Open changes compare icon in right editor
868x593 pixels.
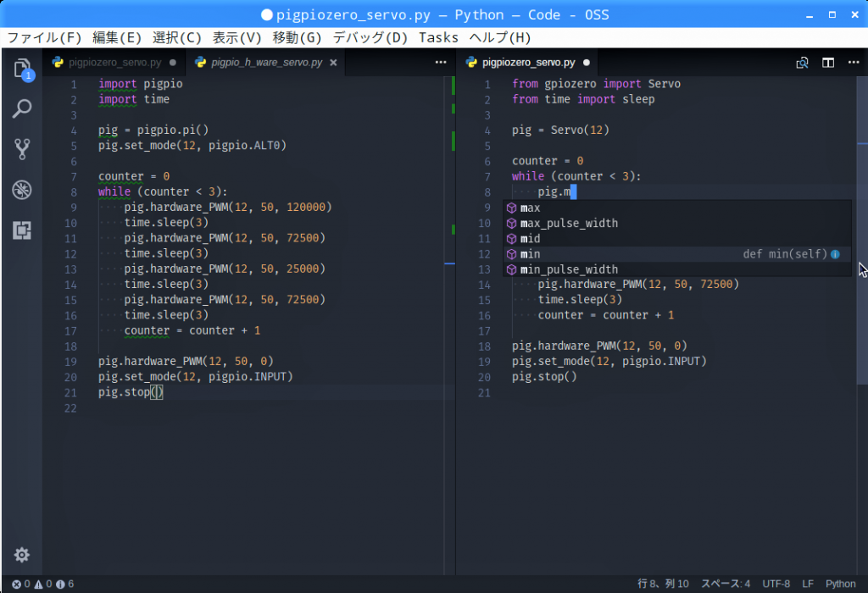click(802, 63)
